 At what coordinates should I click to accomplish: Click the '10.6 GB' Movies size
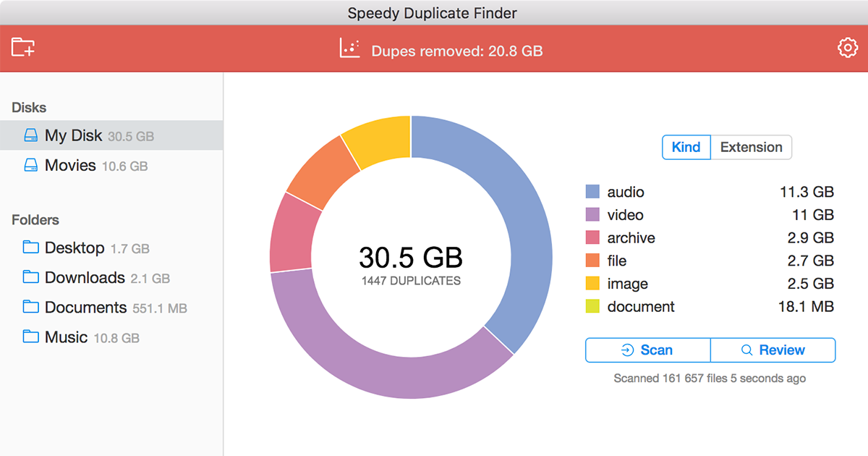(124, 166)
